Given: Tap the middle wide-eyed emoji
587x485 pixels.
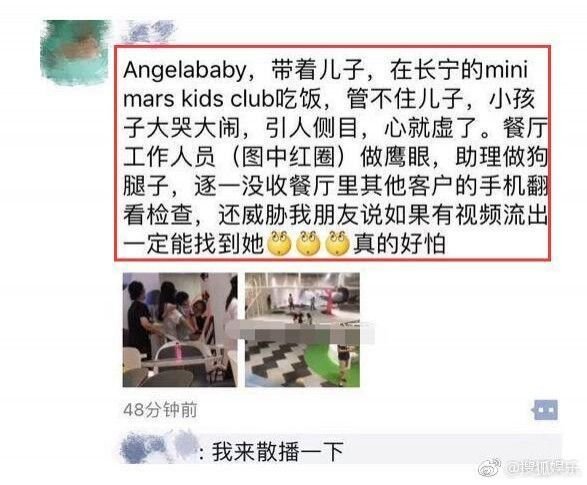Looking at the screenshot, I should pos(308,244).
